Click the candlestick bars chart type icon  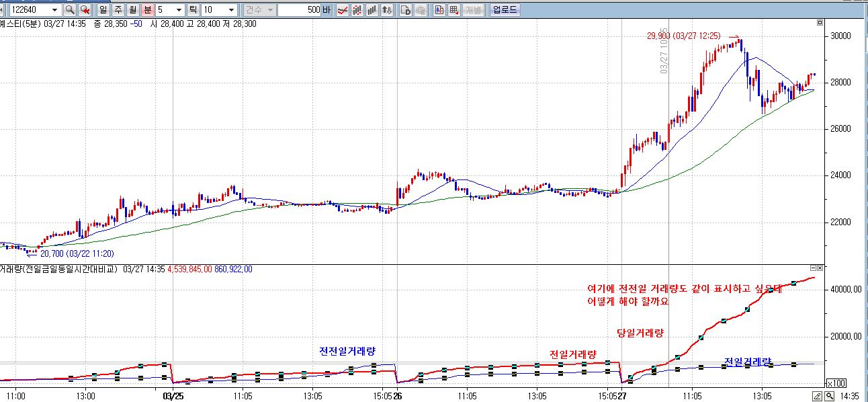[357, 10]
